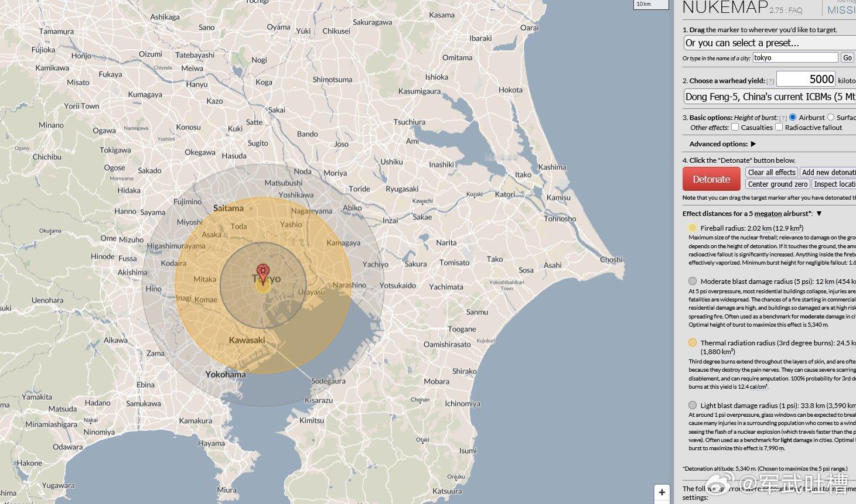This screenshot has width=856, height=504.
Task: Click the city name field containing 'tokyo'
Action: pyautogui.click(x=795, y=57)
